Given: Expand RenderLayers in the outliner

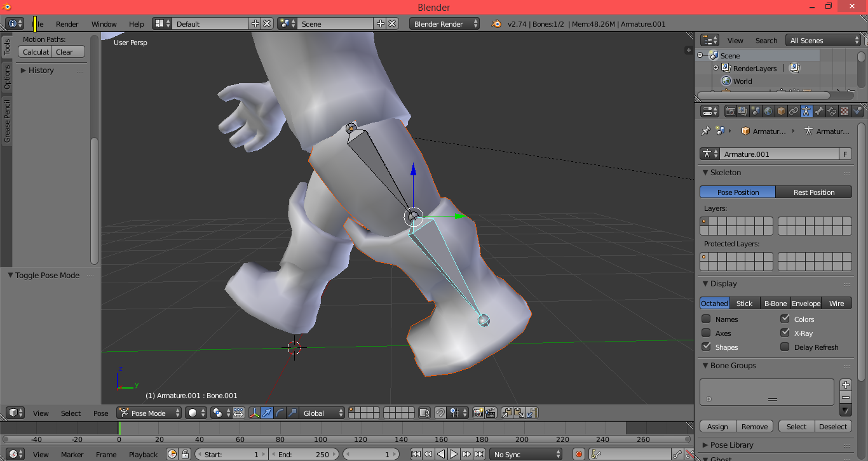Looking at the screenshot, I should pos(715,68).
